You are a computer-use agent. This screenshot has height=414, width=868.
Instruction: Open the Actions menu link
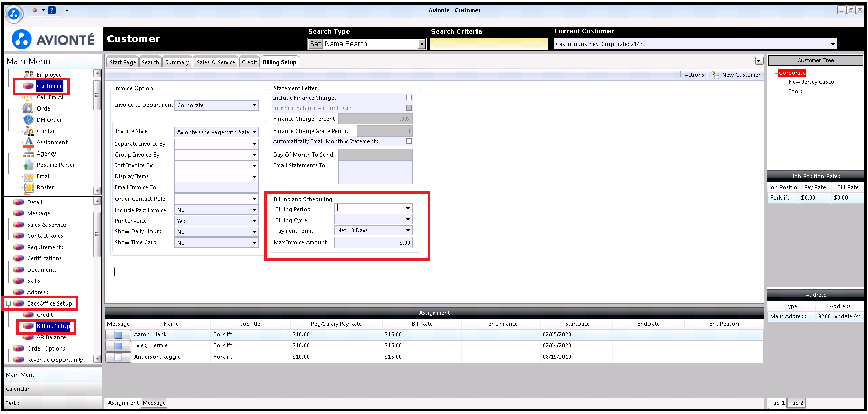coord(694,75)
